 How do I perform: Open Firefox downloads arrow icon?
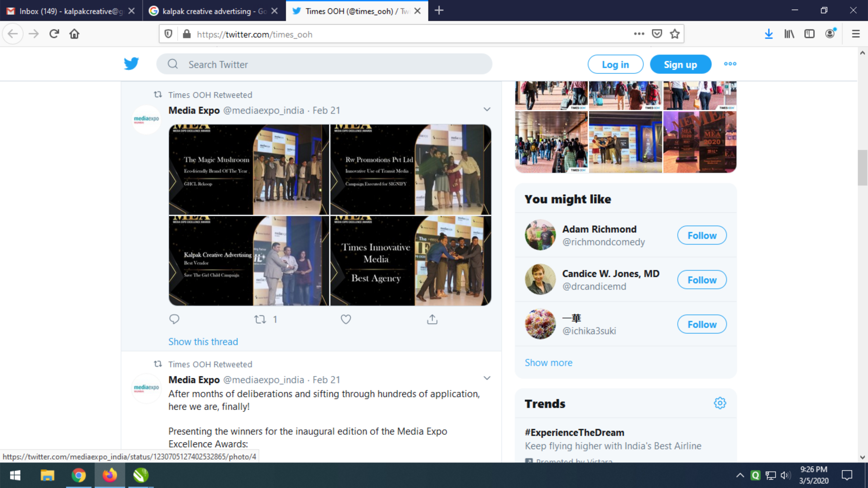(769, 34)
